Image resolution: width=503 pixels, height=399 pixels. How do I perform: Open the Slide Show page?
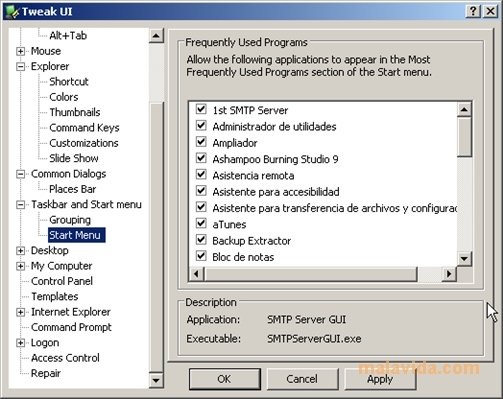[x=74, y=158]
